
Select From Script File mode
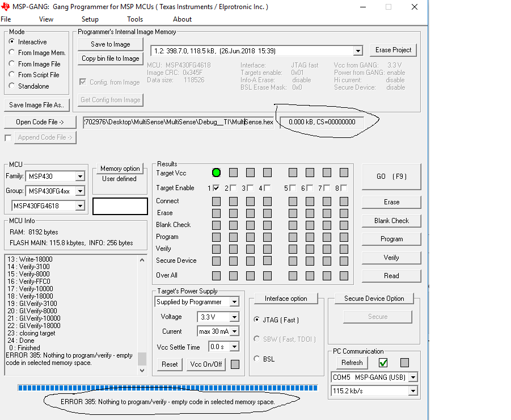point(12,74)
